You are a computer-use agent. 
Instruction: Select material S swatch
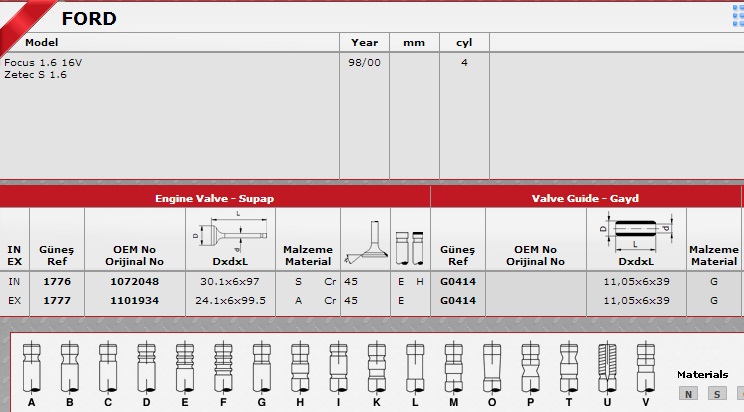coord(717,394)
